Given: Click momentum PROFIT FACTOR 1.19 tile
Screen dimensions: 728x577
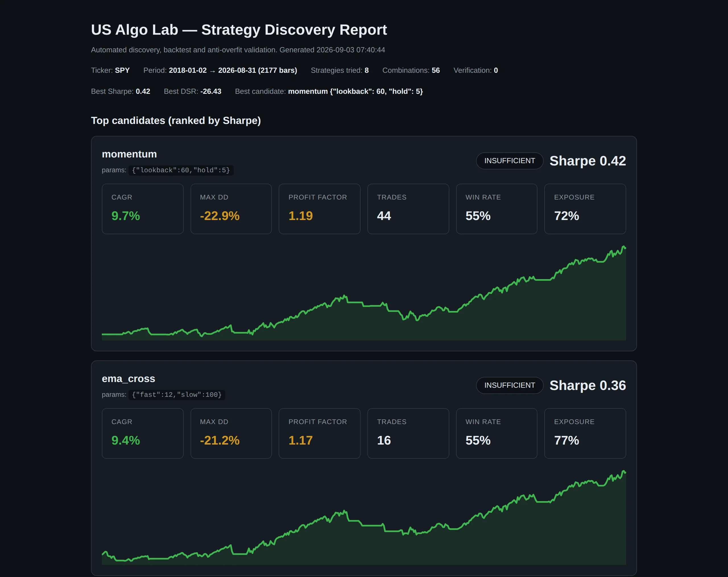Looking at the screenshot, I should click(319, 209).
